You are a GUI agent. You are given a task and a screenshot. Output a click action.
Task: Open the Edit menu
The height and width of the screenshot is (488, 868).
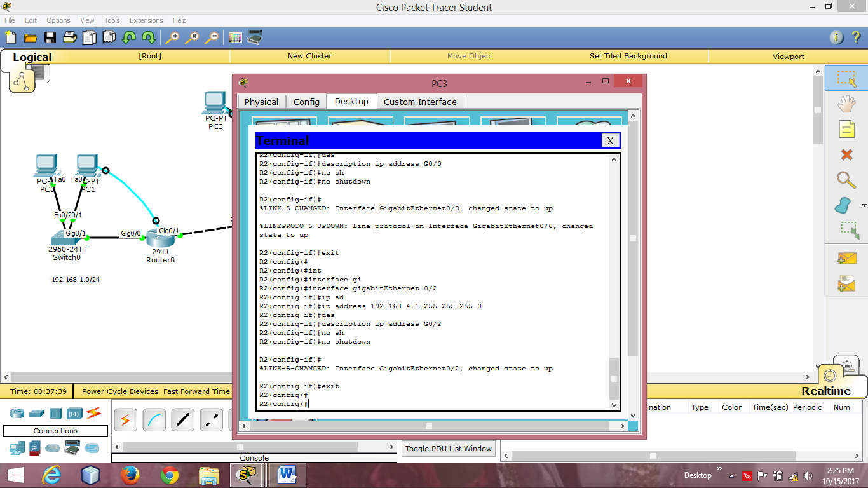(31, 20)
